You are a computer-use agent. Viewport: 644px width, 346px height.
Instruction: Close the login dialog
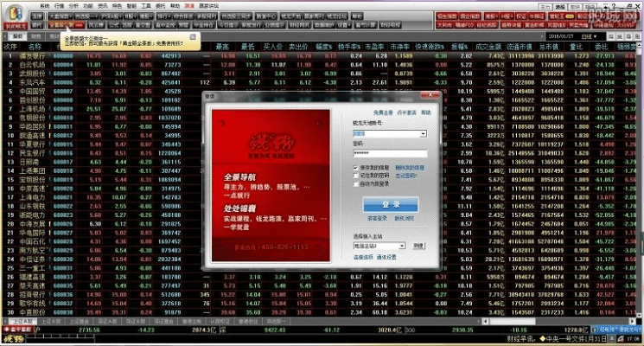click(430, 95)
